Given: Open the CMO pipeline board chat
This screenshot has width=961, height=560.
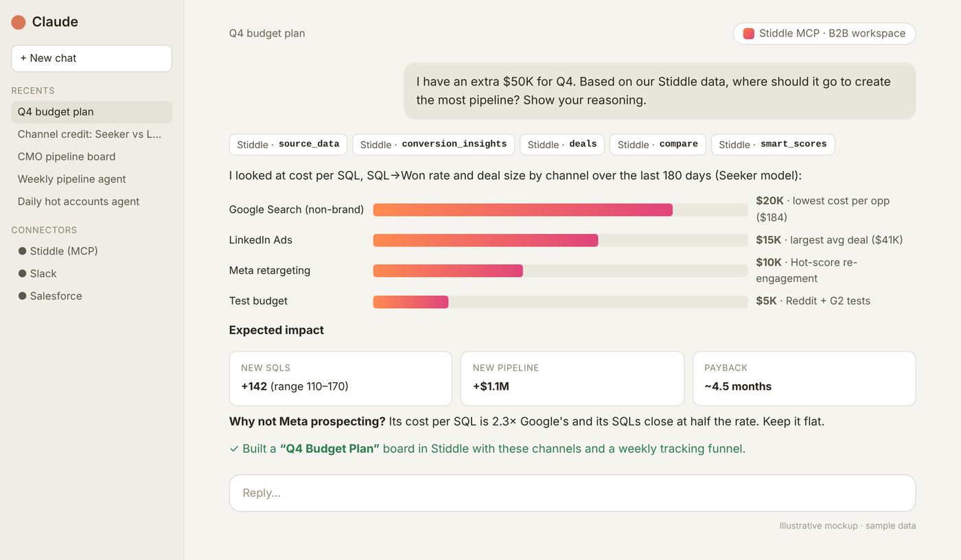Looking at the screenshot, I should pyautogui.click(x=91, y=156).
